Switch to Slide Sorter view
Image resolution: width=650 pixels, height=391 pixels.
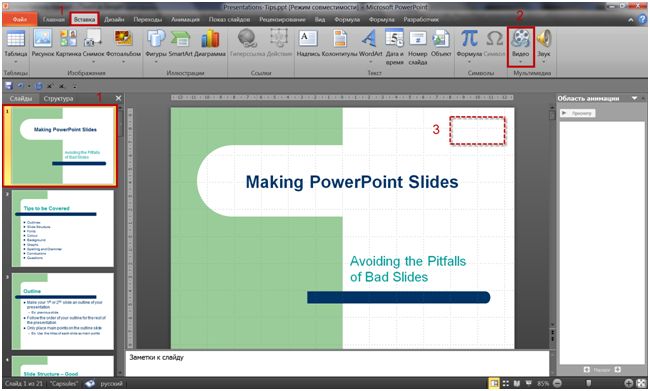[506, 383]
